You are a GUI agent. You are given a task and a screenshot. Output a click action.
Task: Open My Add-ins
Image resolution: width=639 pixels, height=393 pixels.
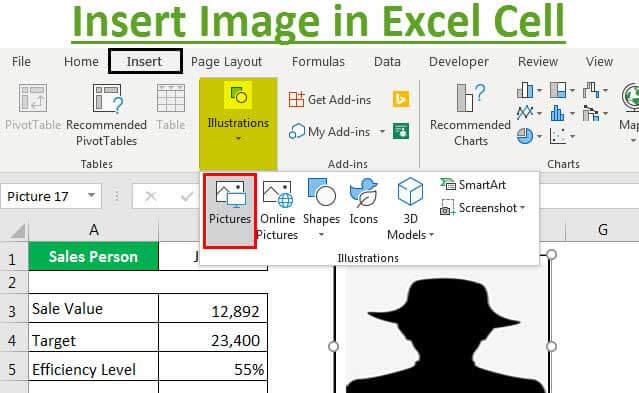click(x=329, y=132)
